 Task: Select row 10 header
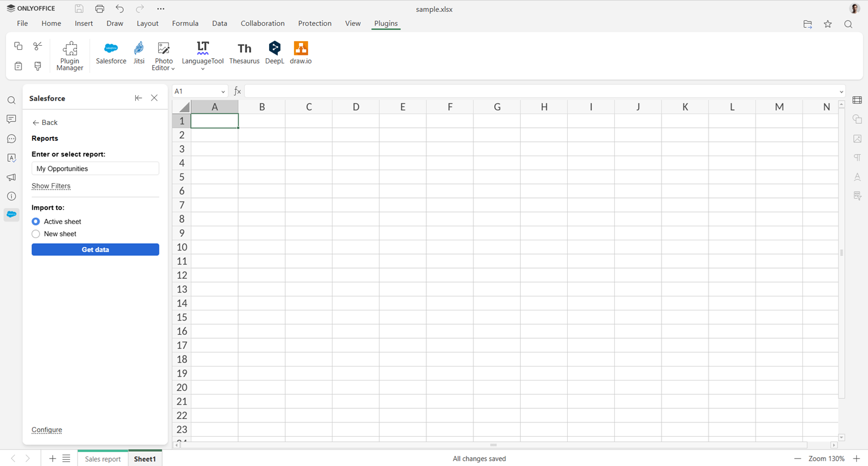point(182,247)
